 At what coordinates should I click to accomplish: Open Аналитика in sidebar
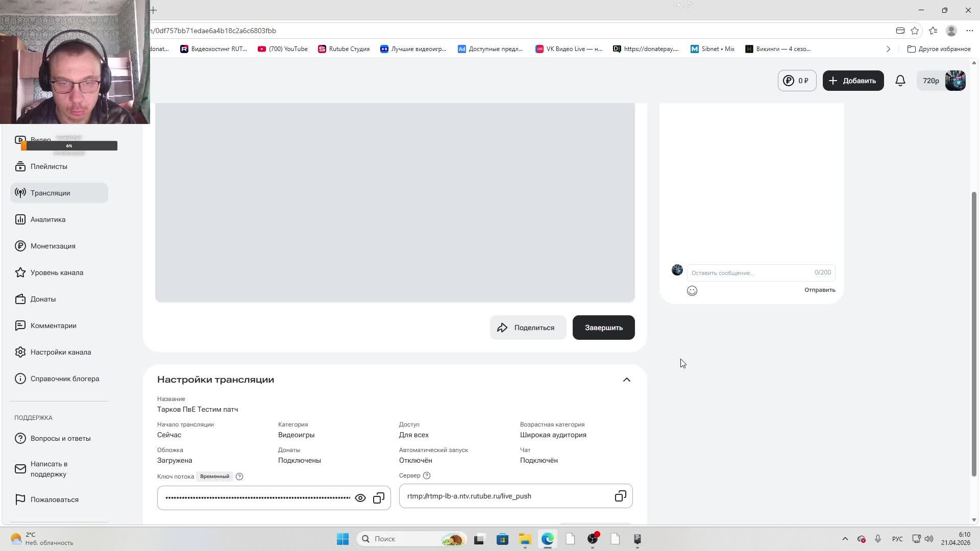[48, 219]
